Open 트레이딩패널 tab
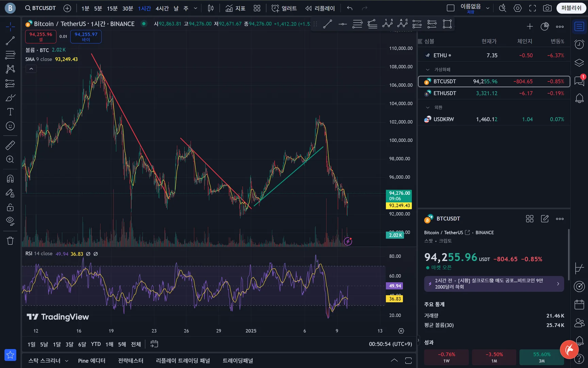The height and width of the screenshot is (368, 588). (x=238, y=361)
